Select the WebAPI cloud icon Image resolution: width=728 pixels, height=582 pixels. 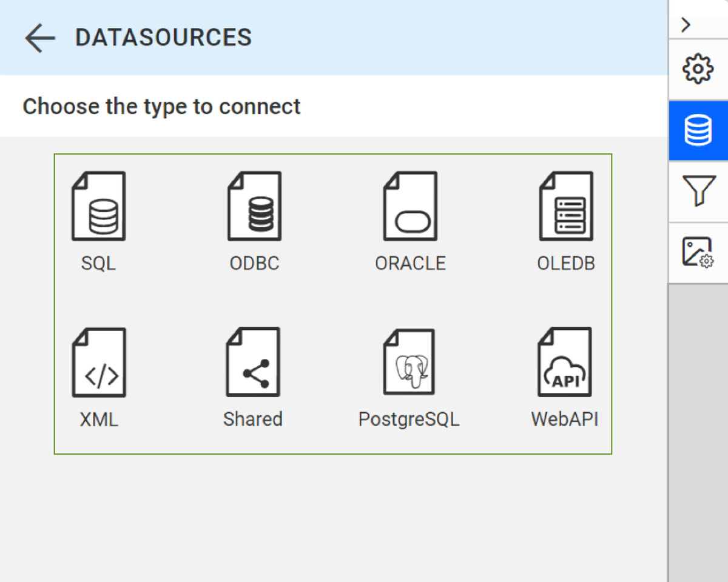pos(565,363)
